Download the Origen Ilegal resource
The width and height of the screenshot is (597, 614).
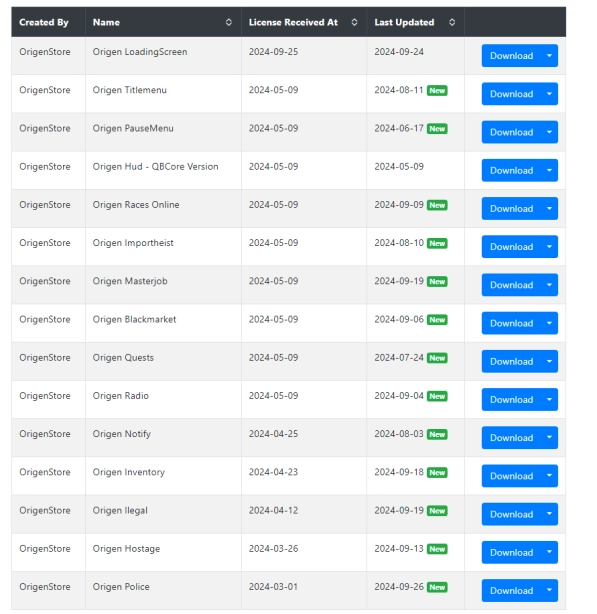511,514
